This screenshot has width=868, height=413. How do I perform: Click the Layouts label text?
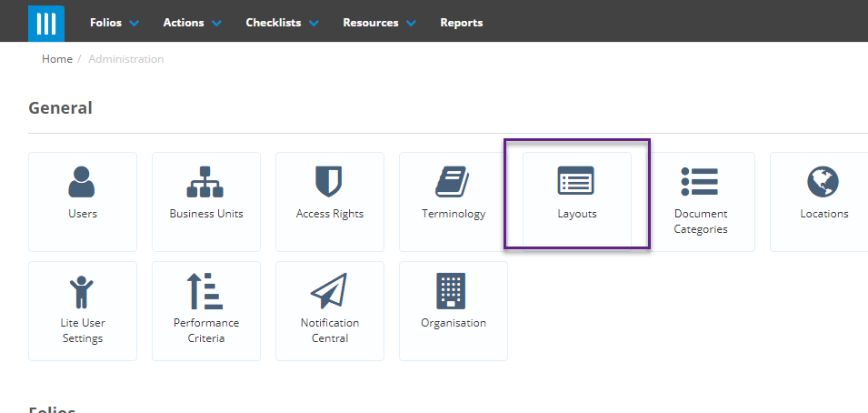577,214
